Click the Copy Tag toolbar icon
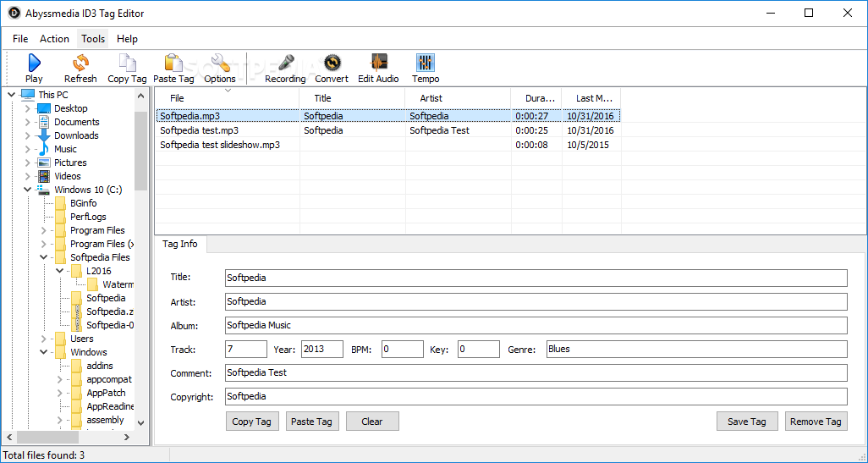Viewport: 868px width, 463px height. pyautogui.click(x=127, y=69)
